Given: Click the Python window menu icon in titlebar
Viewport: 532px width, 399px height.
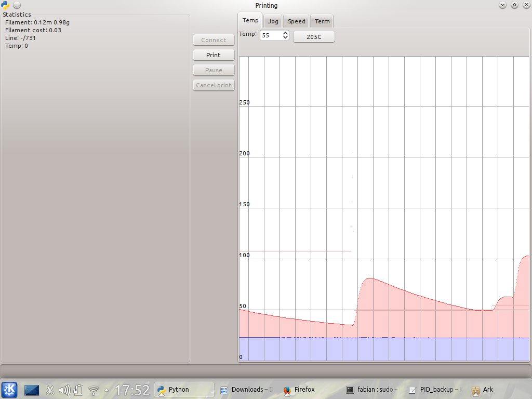Looking at the screenshot, I should tap(6, 5).
